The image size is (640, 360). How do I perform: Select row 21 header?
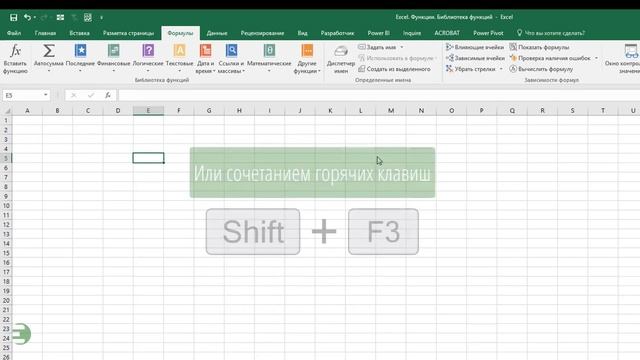[x=6, y=310]
